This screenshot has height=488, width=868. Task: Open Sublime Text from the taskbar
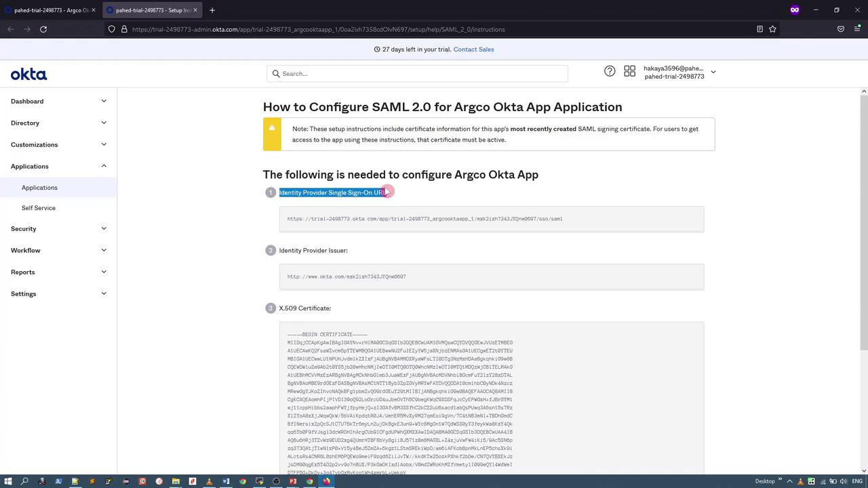92,481
